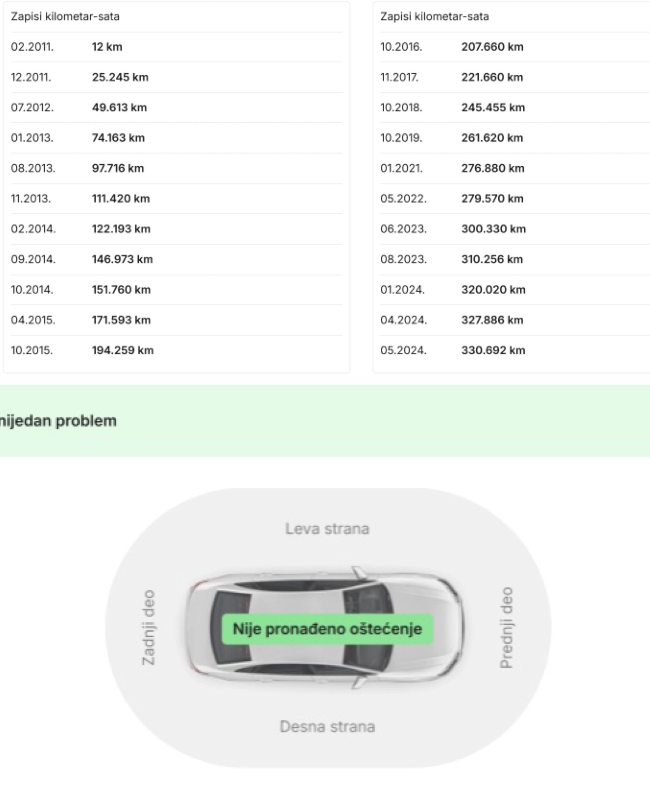
Task: Click the 'Zadnji deo' rear label
Action: tap(148, 628)
